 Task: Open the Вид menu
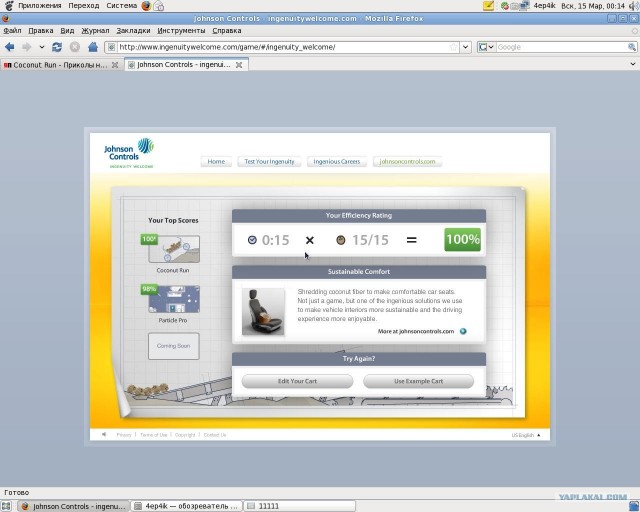67,31
